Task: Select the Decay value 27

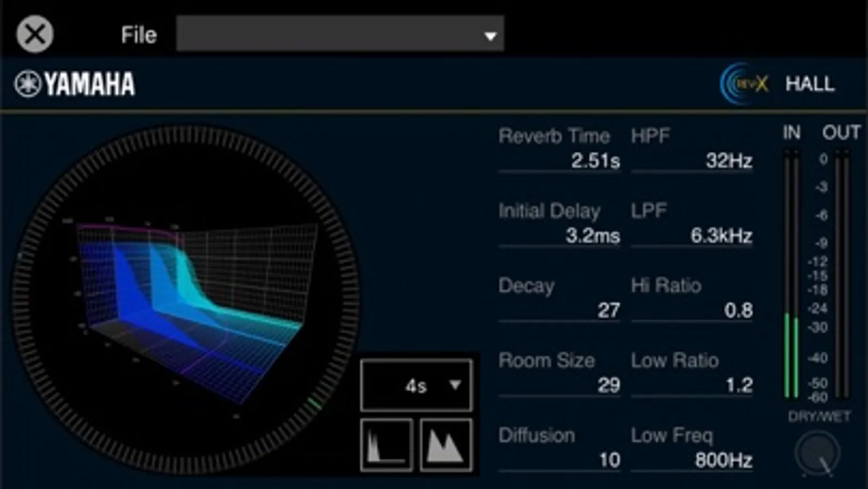Action: [609, 310]
